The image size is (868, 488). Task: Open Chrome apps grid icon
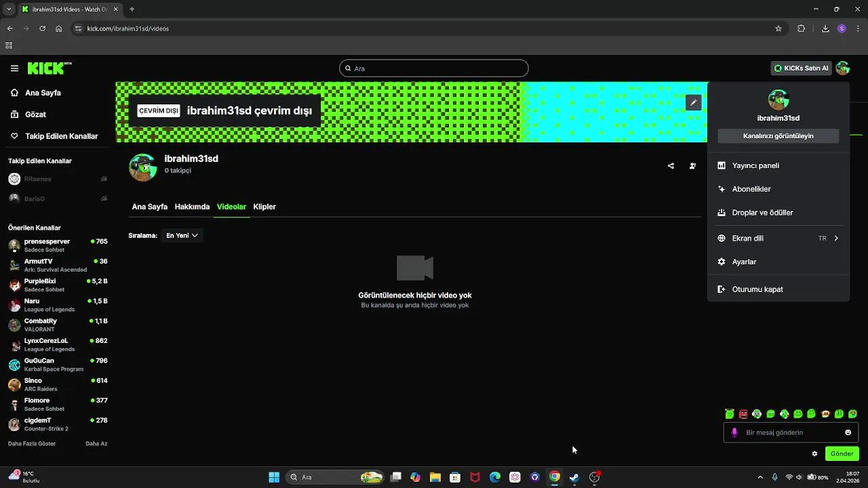9,45
